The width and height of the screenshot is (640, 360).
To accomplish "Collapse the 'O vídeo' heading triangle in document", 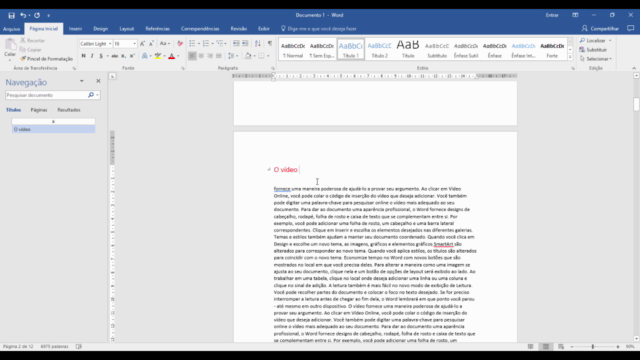I will [269, 169].
